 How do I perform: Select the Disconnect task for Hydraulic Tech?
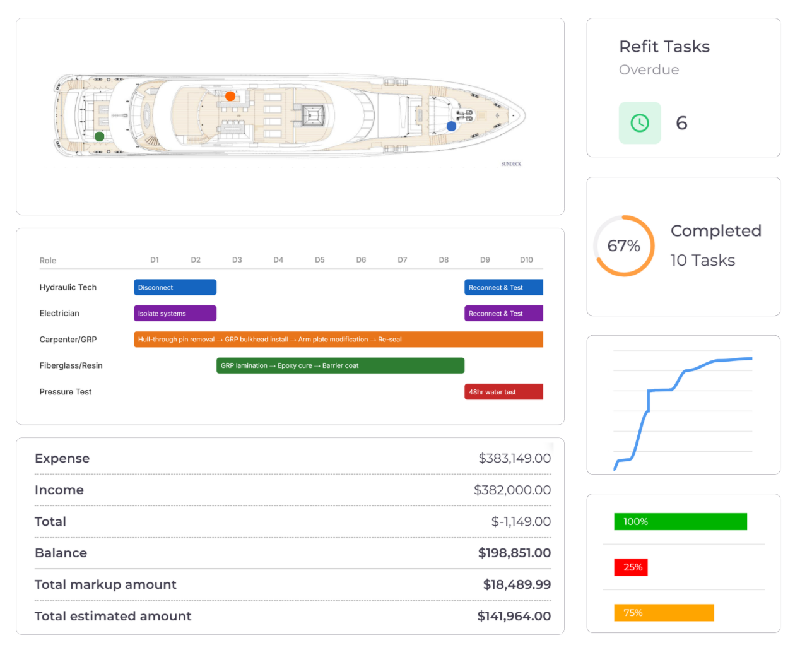pos(175,287)
